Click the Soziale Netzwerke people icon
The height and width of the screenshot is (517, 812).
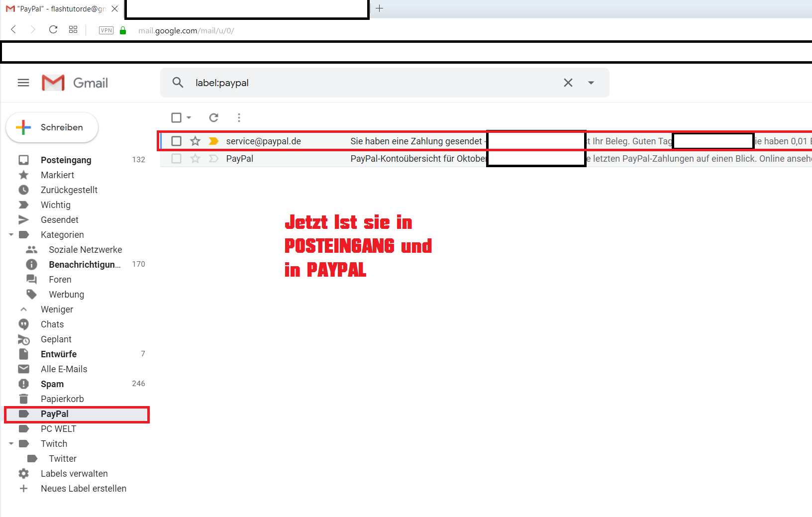(x=31, y=249)
